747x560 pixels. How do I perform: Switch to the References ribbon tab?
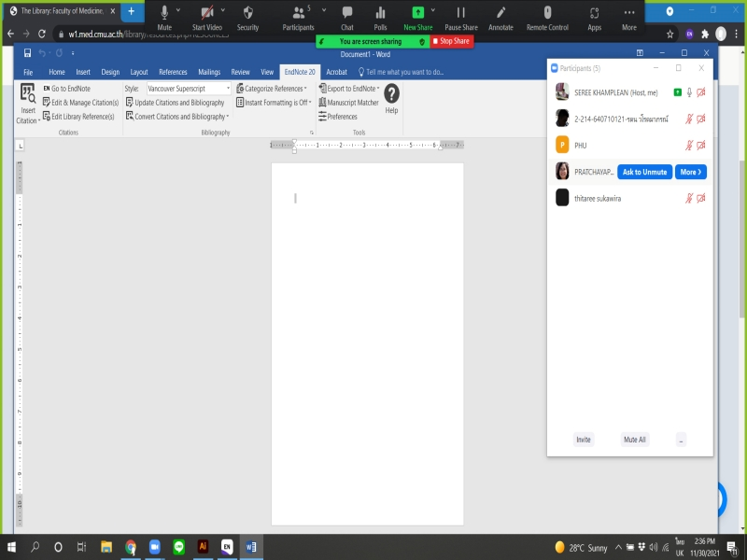(173, 72)
